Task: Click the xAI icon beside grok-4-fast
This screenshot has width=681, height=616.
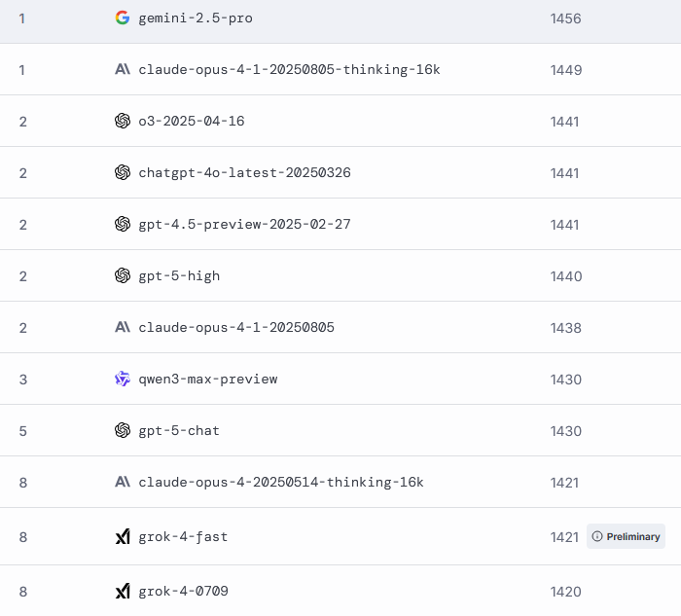Action: tap(122, 536)
